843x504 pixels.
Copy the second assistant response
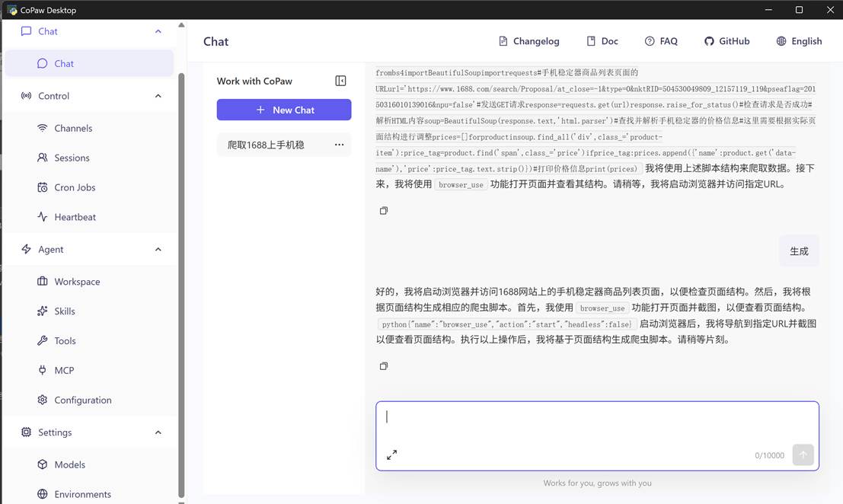[x=383, y=366]
